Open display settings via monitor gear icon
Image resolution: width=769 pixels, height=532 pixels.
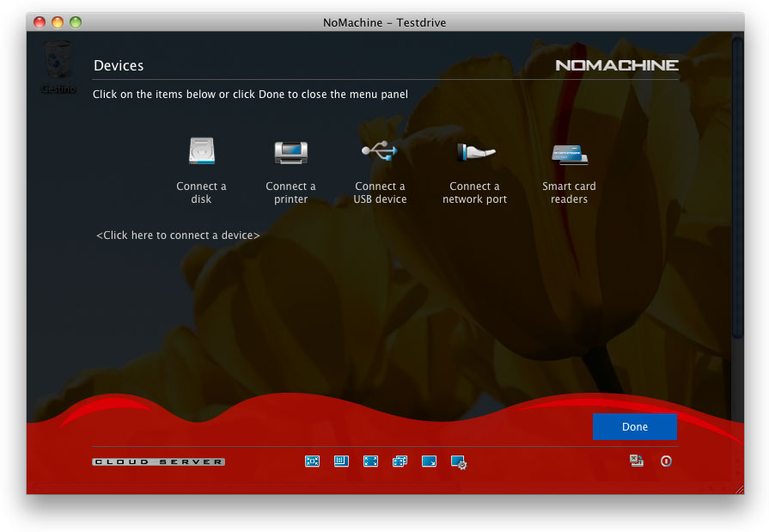click(459, 462)
